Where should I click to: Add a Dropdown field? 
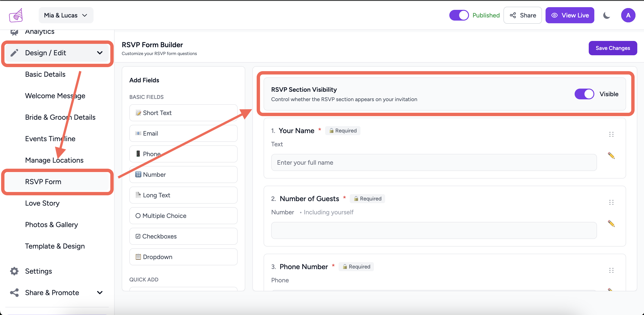(x=183, y=257)
